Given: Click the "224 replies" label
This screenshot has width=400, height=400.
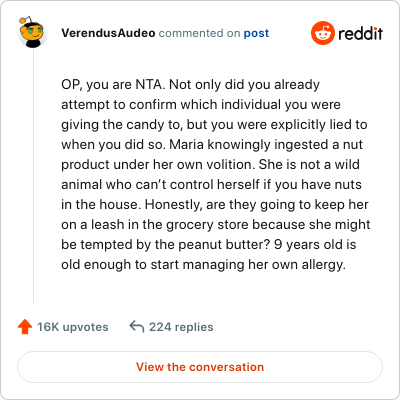Looking at the screenshot, I should [181, 327].
